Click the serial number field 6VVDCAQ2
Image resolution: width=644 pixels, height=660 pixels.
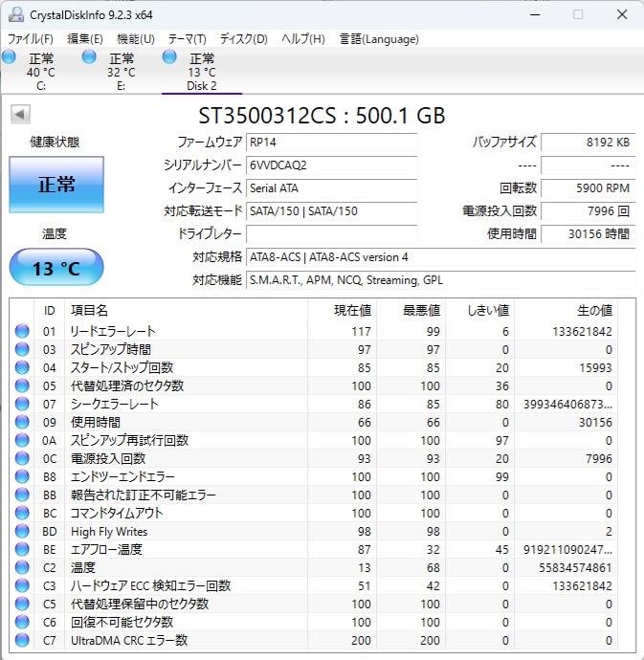pyautogui.click(x=331, y=165)
